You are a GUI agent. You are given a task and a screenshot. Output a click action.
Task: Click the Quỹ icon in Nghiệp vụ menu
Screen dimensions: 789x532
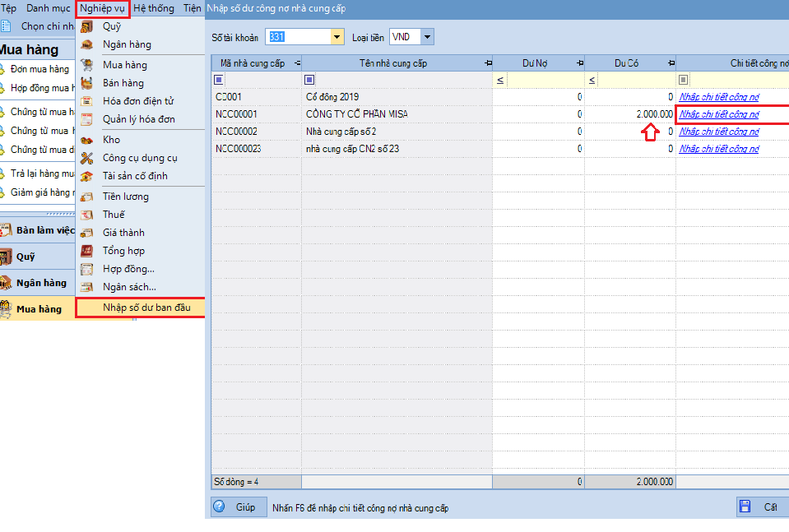86,26
